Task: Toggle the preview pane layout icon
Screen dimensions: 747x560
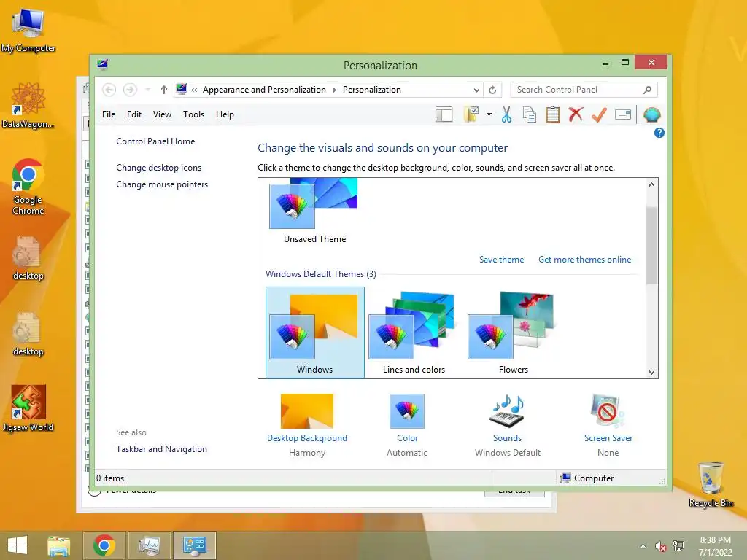Action: coord(444,114)
